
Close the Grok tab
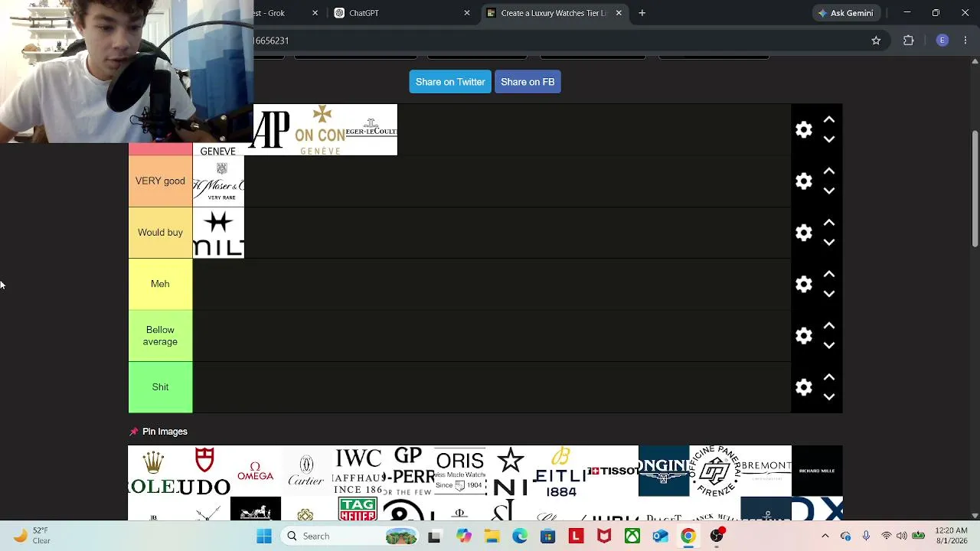pyautogui.click(x=315, y=13)
